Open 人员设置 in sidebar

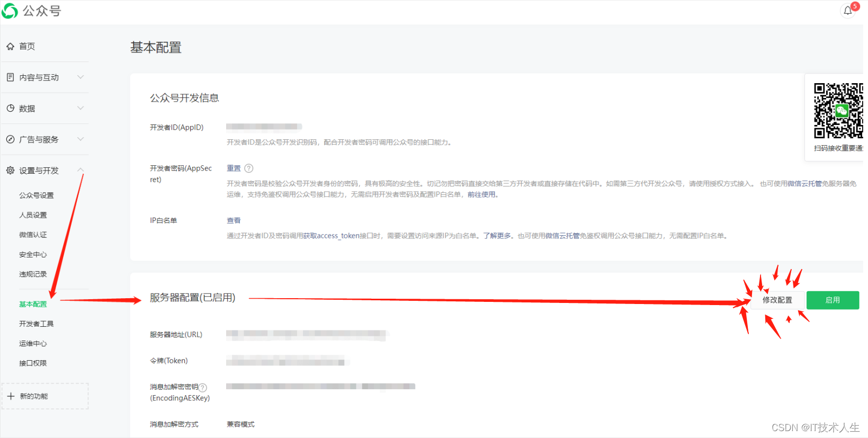point(33,215)
